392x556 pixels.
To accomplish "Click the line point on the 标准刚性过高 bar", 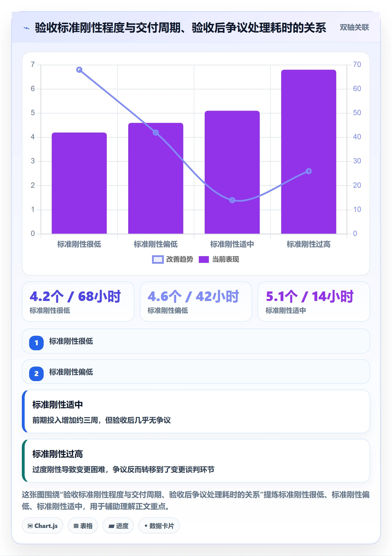I will 309,171.
